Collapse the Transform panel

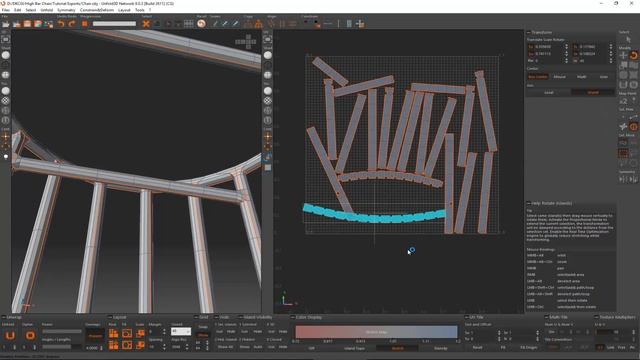click(x=529, y=32)
